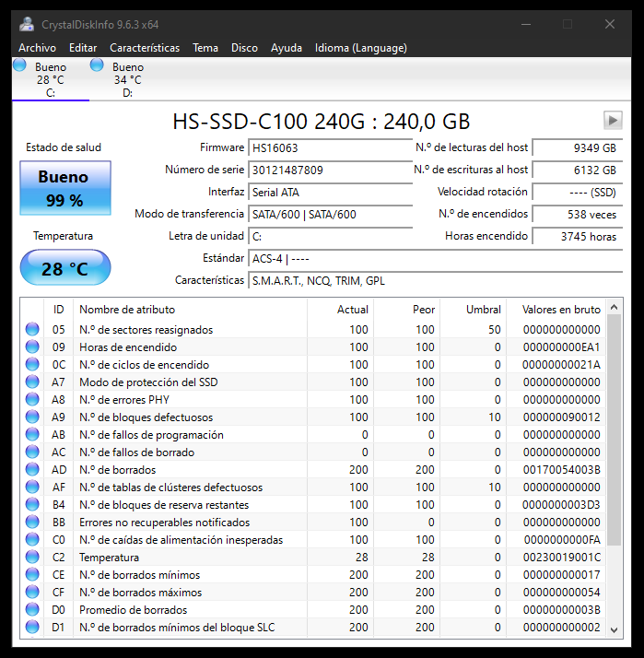The image size is (644, 658).
Task: Click status orb for row AF clústeres defectuosos
Action: pos(32,487)
